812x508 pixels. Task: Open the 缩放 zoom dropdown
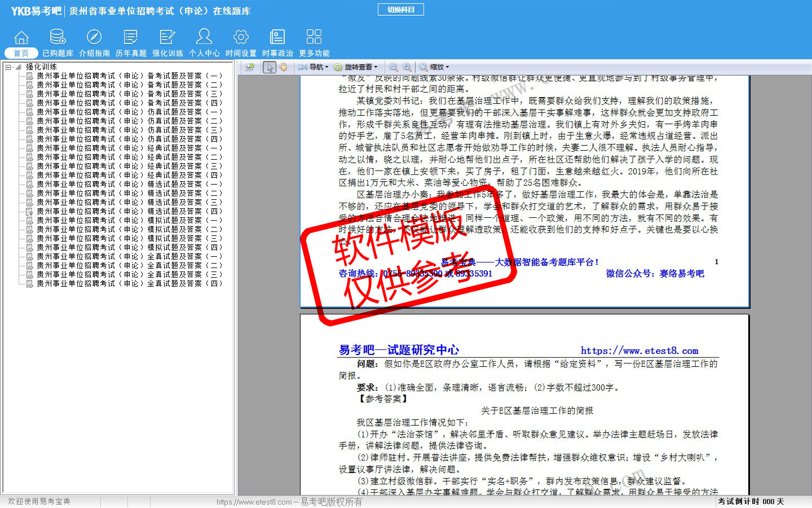tap(434, 67)
